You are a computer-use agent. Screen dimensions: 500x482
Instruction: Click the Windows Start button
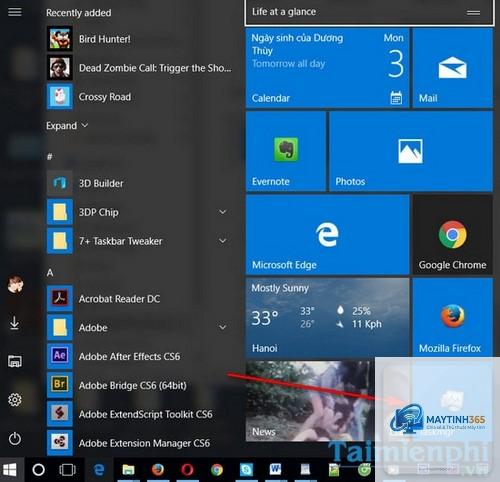pos(10,470)
